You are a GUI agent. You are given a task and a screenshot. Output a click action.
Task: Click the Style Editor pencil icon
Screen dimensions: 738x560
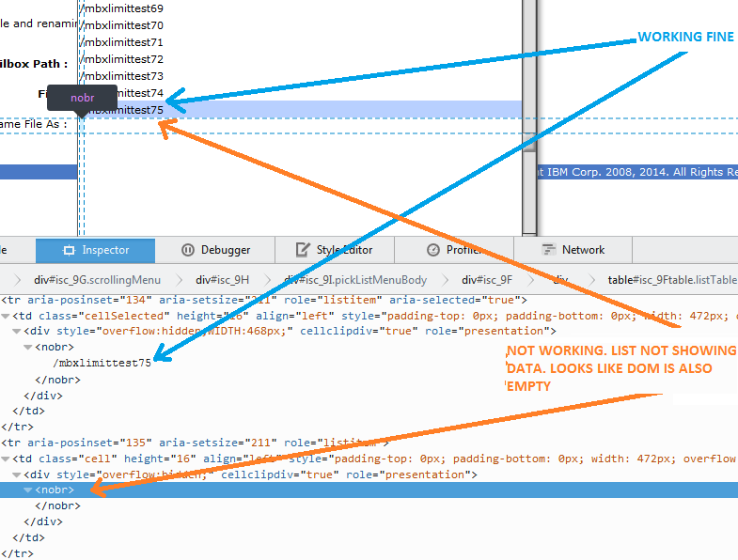(303, 250)
